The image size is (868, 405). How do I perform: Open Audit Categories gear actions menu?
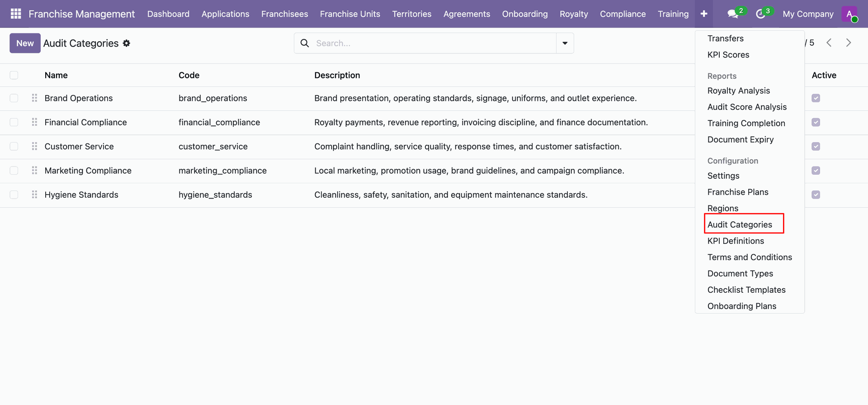(x=127, y=43)
